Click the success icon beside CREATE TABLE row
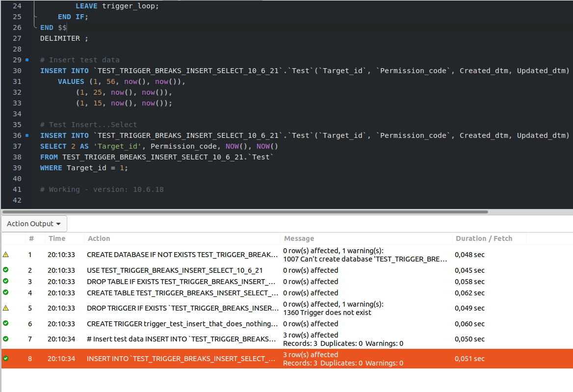This screenshot has width=573, height=392. [6, 292]
